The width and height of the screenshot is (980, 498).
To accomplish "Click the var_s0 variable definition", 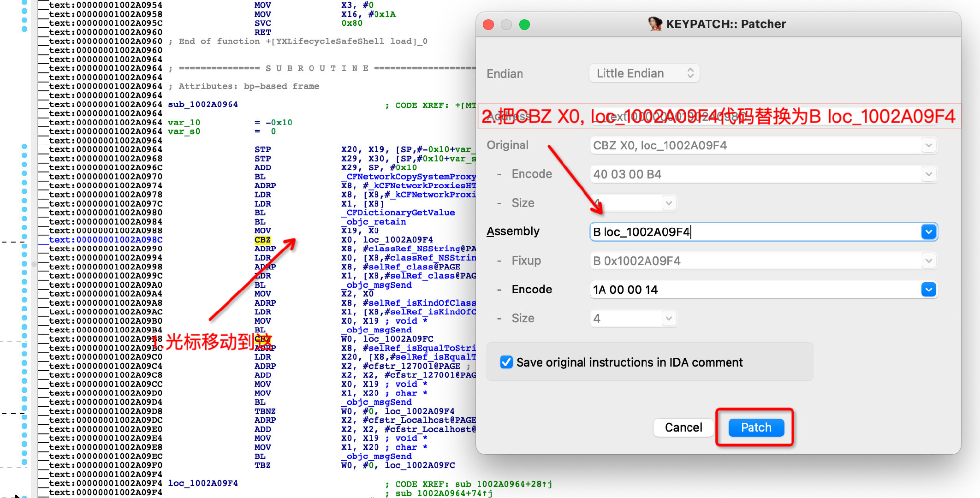I will click(184, 131).
